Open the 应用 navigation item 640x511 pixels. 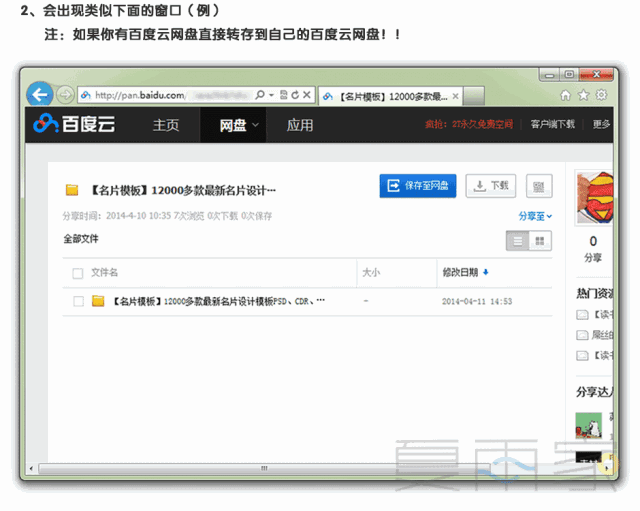300,125
